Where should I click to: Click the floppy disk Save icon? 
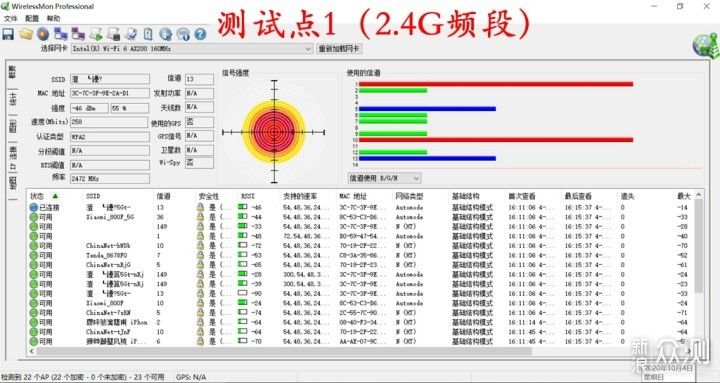point(8,34)
